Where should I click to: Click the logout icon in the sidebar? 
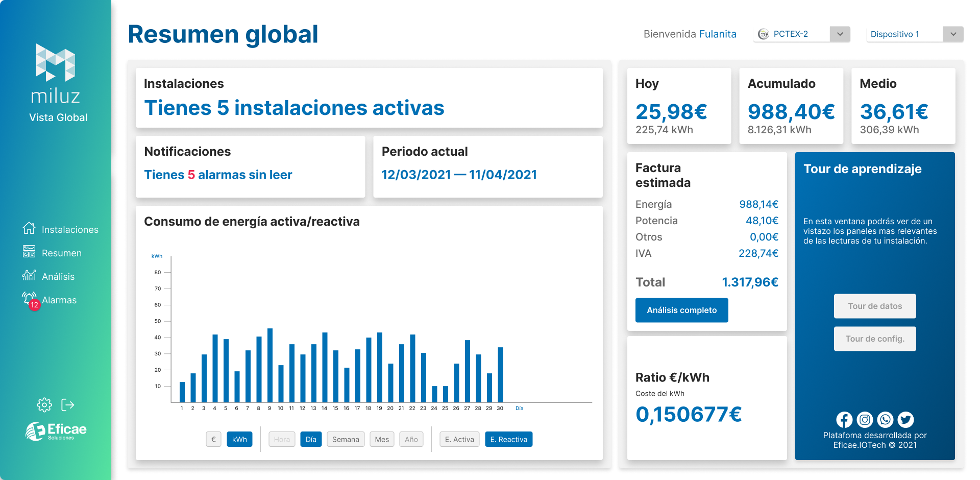(68, 405)
